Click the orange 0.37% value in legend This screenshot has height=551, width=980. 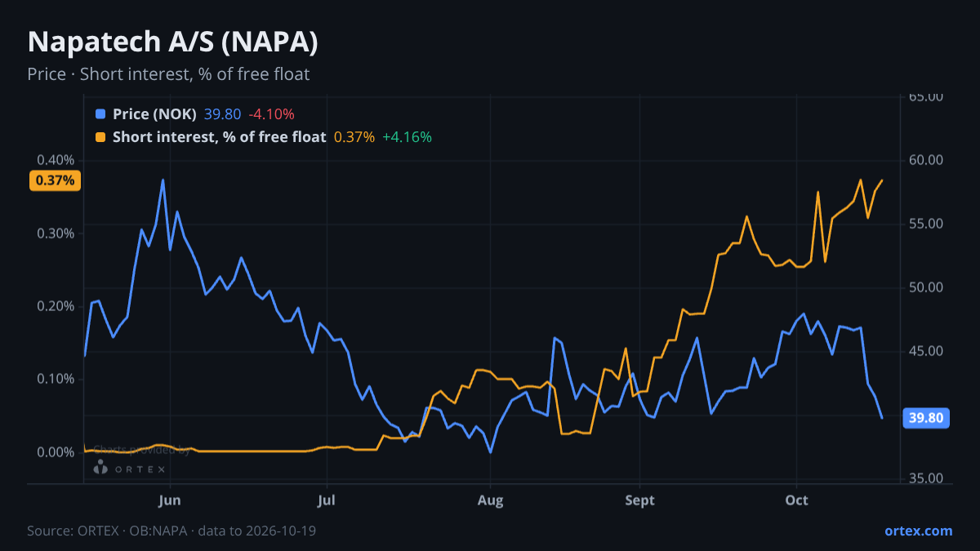pos(354,137)
